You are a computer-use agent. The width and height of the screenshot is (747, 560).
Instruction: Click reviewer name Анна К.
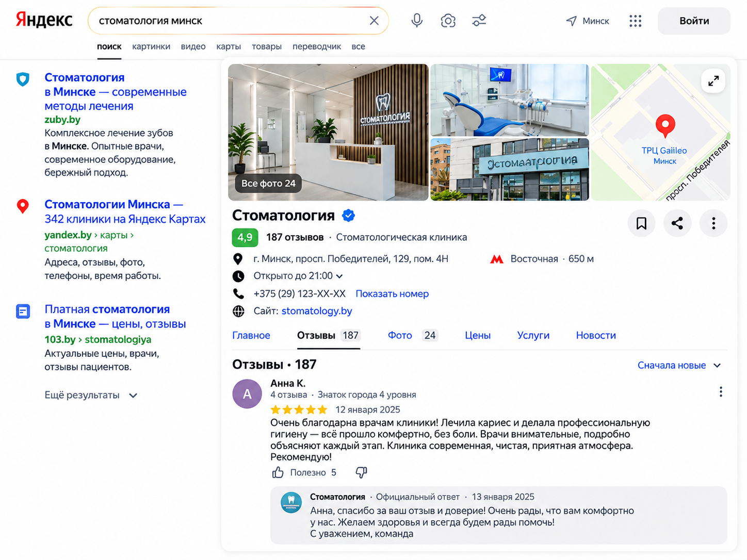pyautogui.click(x=288, y=383)
